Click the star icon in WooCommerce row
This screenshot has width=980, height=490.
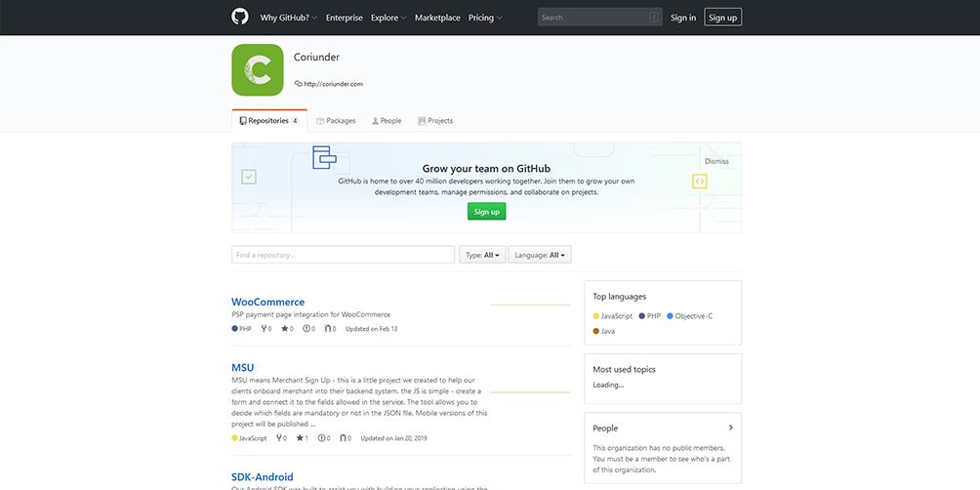pyautogui.click(x=284, y=329)
